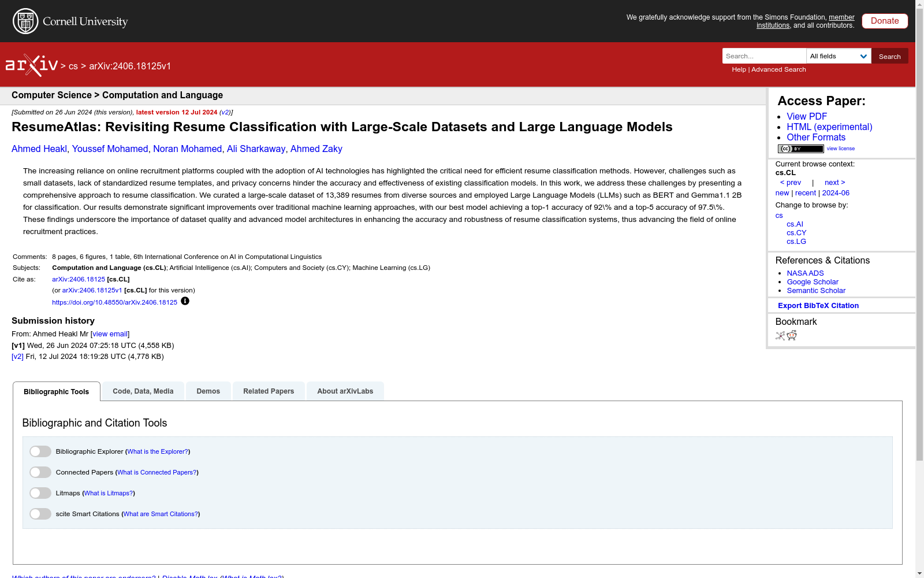The image size is (924, 578).
Task: Open author Ahmed Zaky link
Action: click(316, 149)
